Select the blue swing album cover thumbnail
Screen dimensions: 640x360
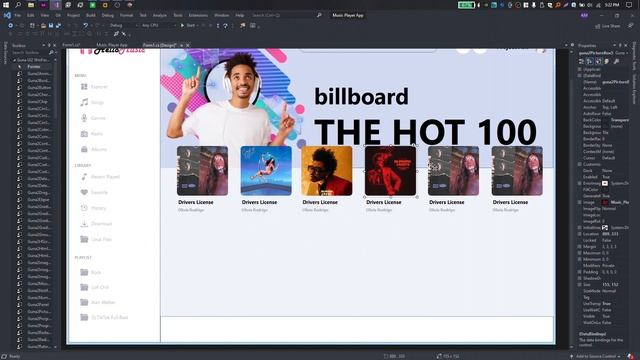tap(266, 171)
